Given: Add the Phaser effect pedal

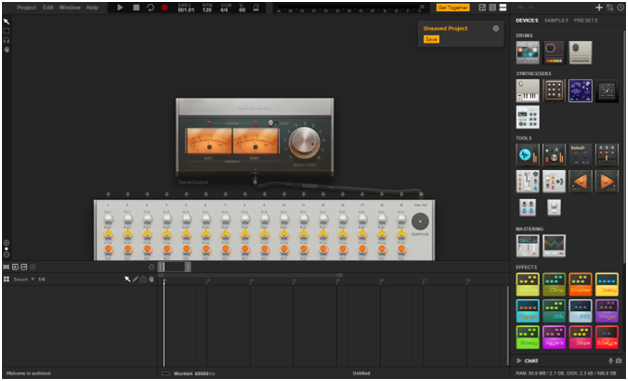Looking at the screenshot, I should coord(607,311).
